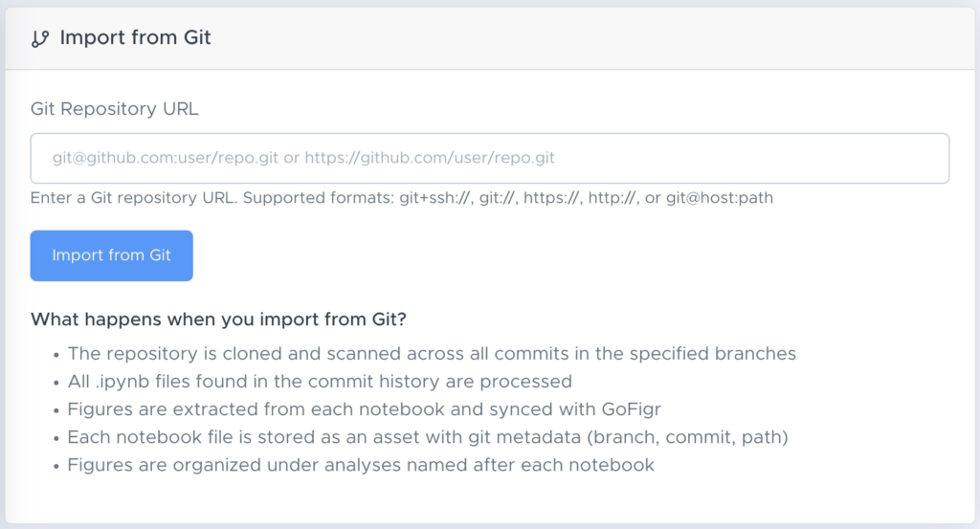
Task: Click the Git branch icon in header
Action: [x=39, y=38]
